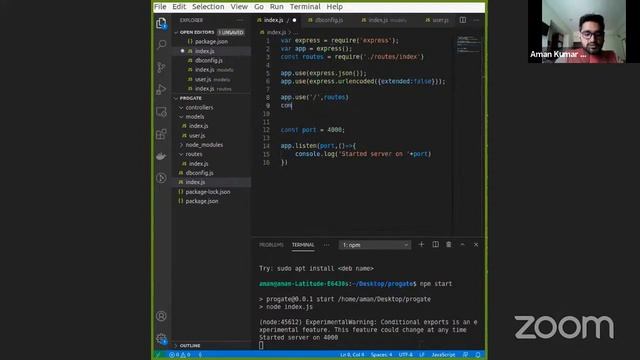Open the Edit menu
This screenshot has height=360, width=640.
[x=179, y=7]
